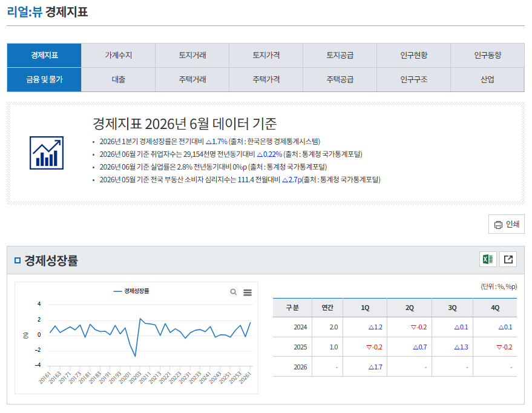Download the growth rate data as Excel

(488, 260)
